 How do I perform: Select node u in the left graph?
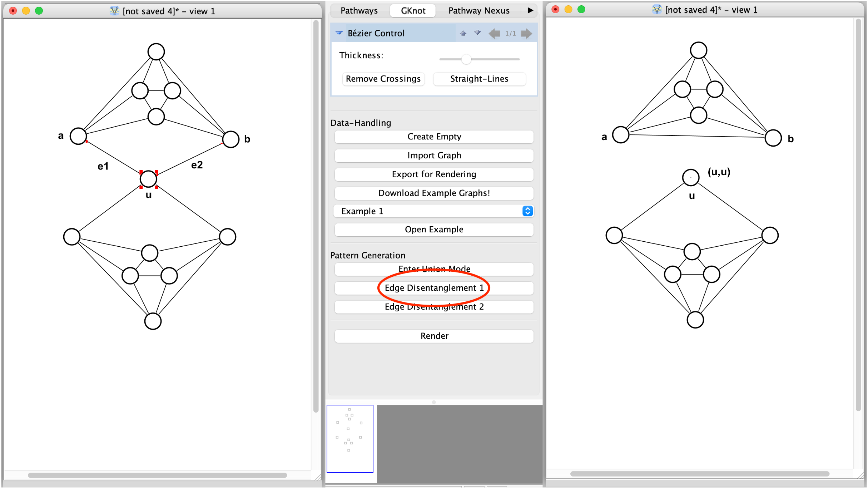coord(149,179)
